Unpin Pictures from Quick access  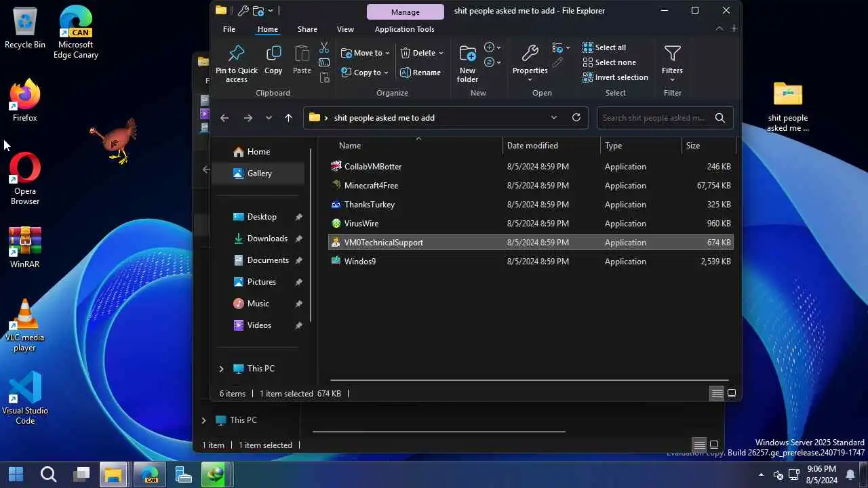tap(298, 282)
